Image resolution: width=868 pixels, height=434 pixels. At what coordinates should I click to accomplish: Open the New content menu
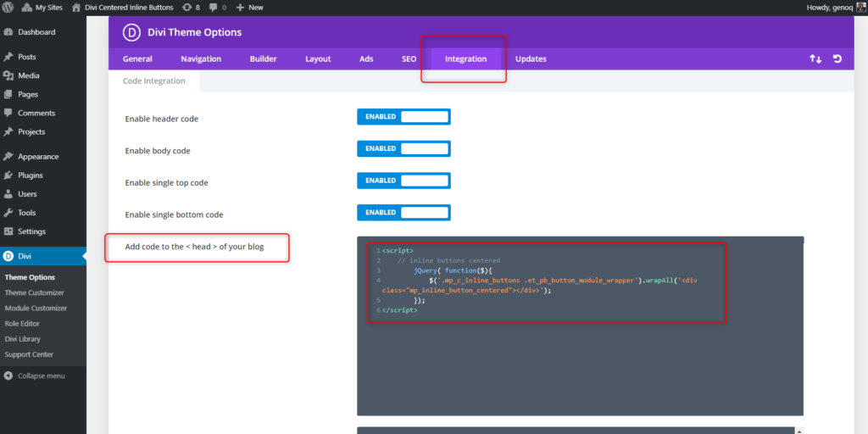(250, 7)
